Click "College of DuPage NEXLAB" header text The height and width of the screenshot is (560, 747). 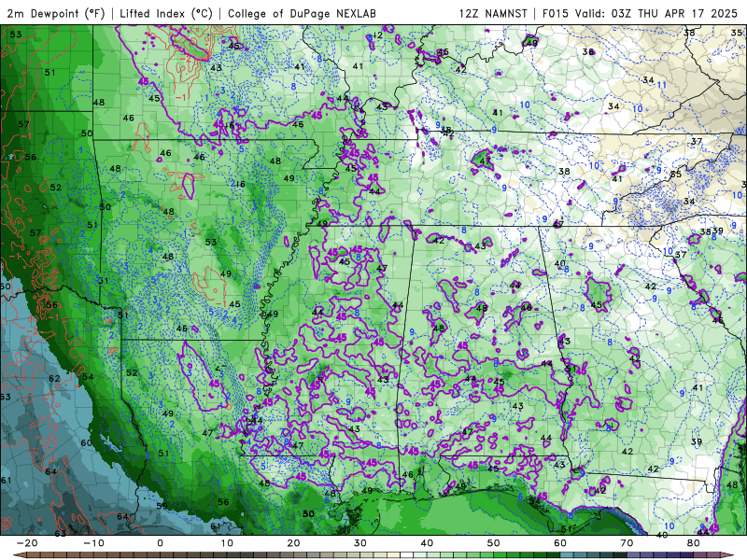coord(302,13)
